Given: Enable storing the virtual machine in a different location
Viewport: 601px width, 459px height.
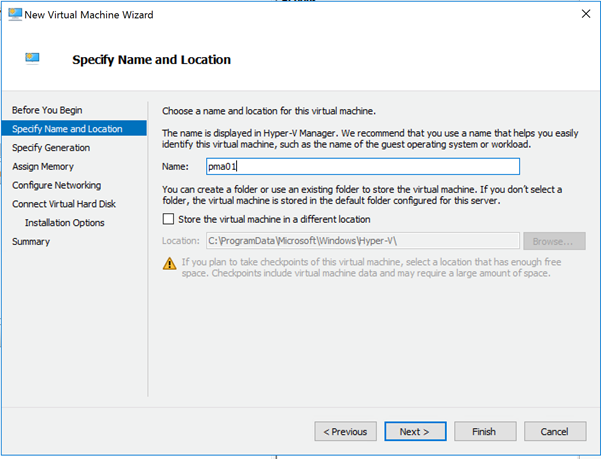Looking at the screenshot, I should 168,219.
